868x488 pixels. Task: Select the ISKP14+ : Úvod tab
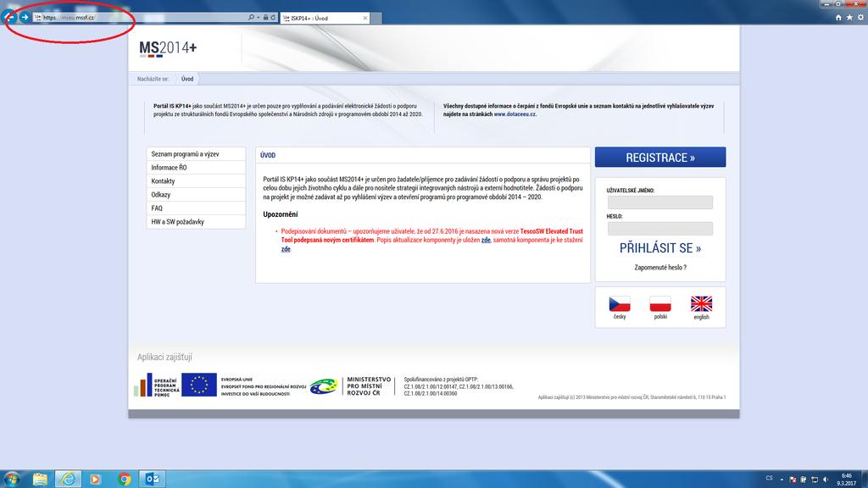click(x=325, y=19)
